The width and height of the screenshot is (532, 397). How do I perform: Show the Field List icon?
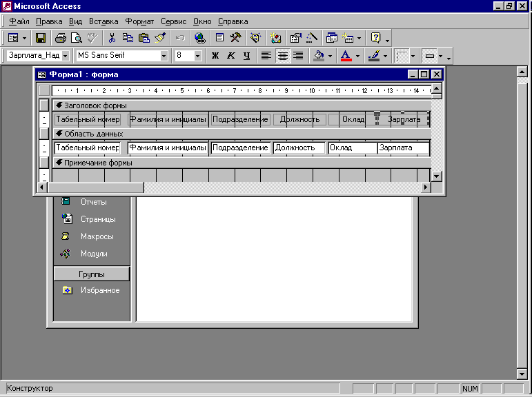[x=219, y=38]
